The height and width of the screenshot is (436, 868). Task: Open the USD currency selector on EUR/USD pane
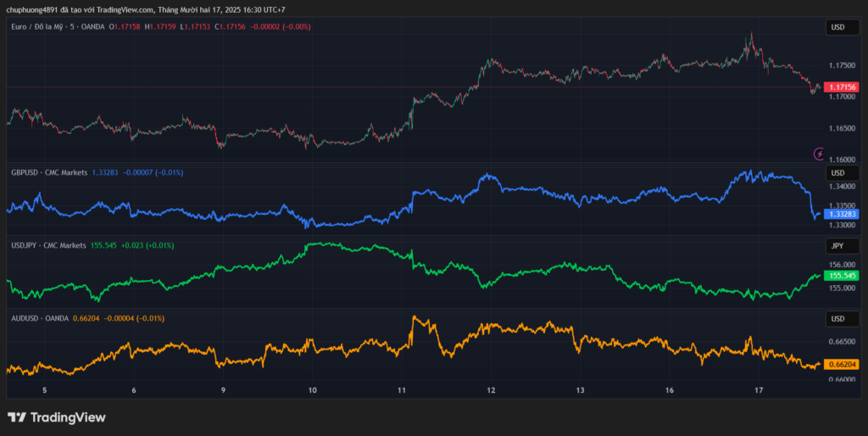coord(837,28)
